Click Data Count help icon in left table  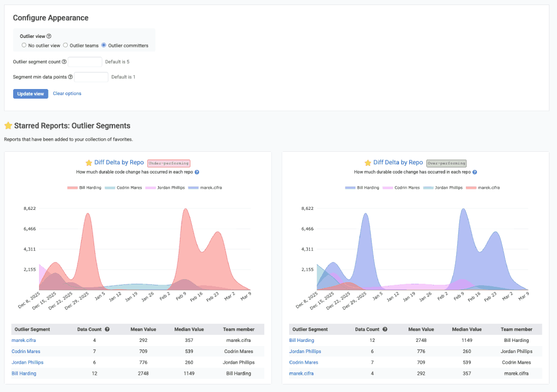107,329
